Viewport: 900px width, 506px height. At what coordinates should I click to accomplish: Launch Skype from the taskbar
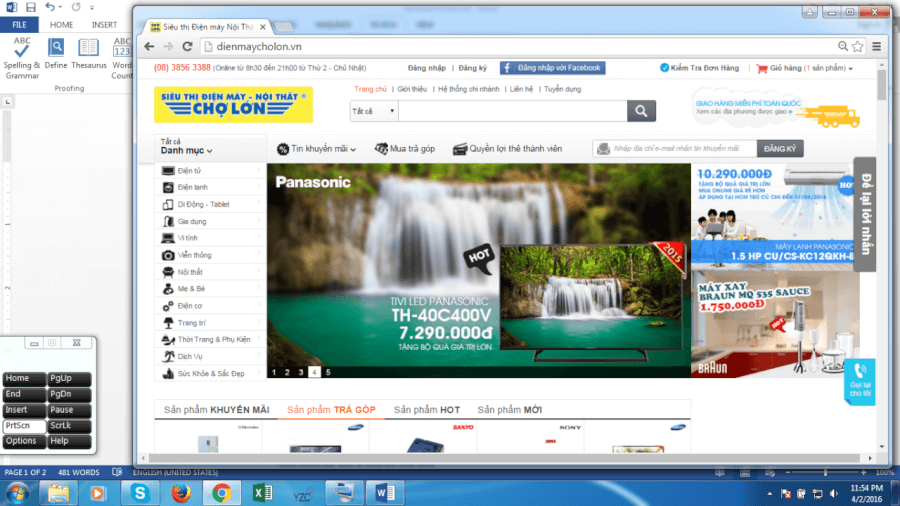coord(139,492)
